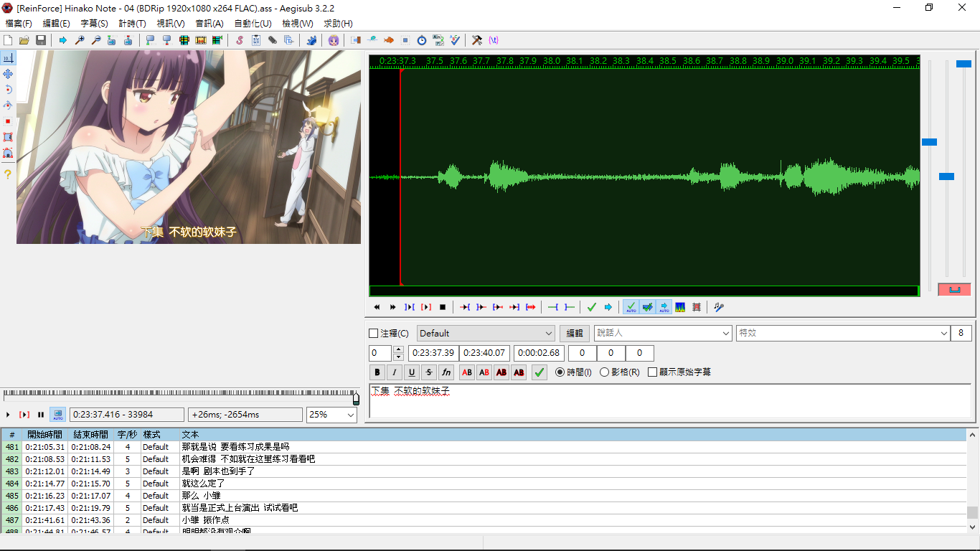
Task: Open Translation Assistant anime face icon
Action: click(x=334, y=40)
